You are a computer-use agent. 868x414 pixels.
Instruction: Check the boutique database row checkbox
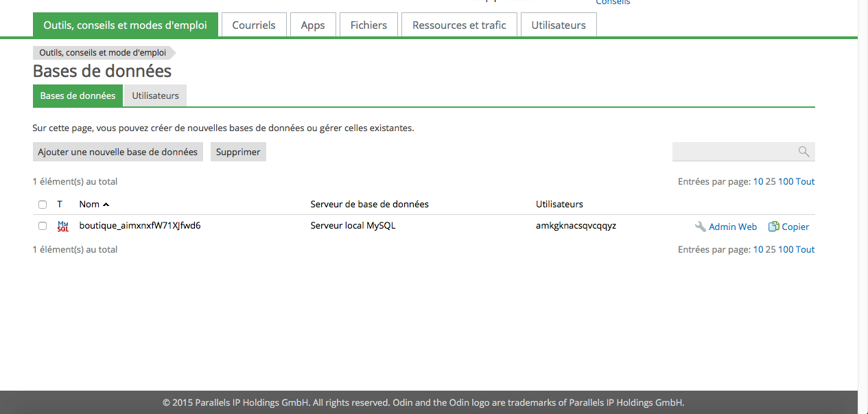43,226
